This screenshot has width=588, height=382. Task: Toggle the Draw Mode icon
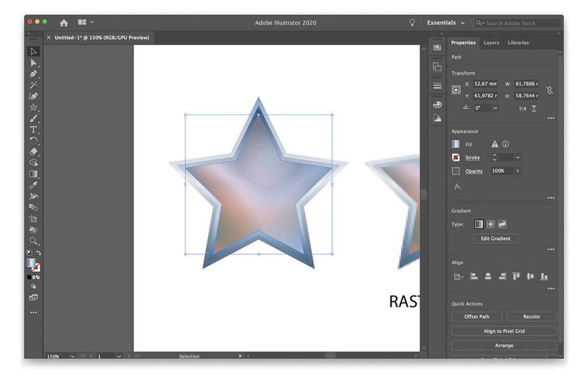pos(33,286)
